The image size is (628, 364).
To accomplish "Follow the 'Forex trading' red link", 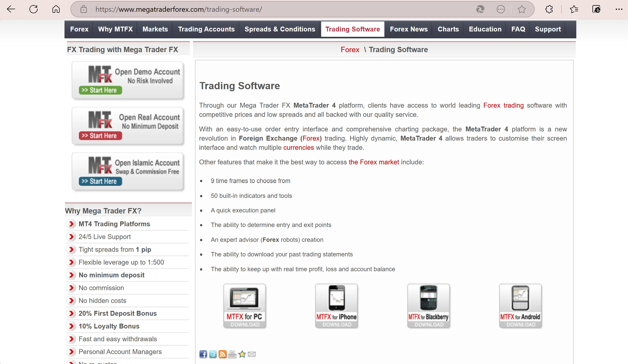I will click(x=503, y=105).
